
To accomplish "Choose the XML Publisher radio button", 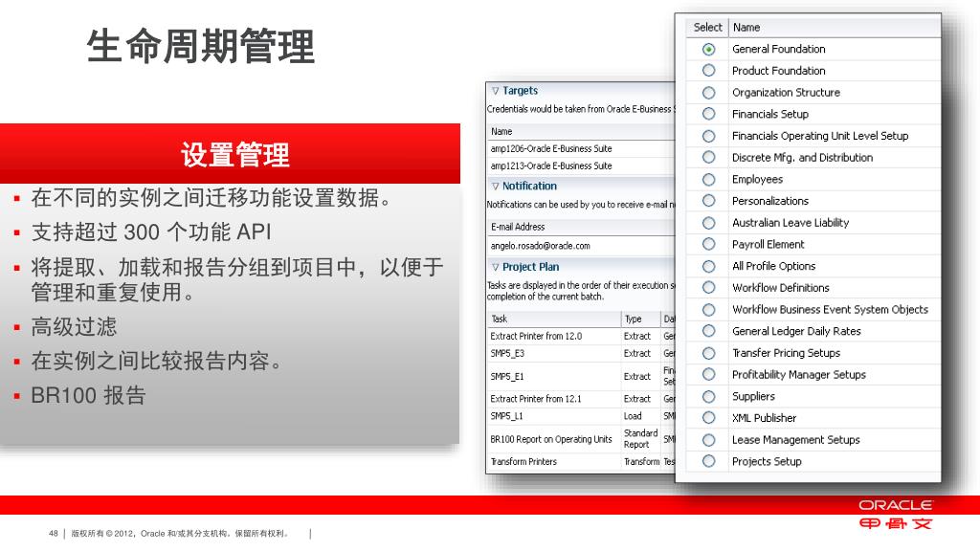I will 708,418.
